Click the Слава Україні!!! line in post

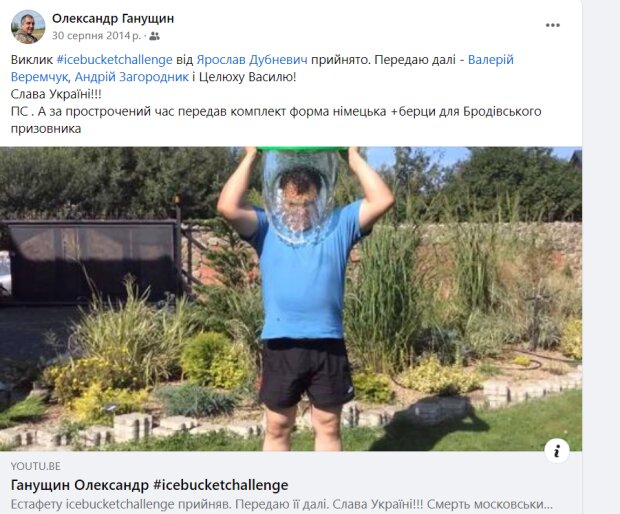[56, 94]
